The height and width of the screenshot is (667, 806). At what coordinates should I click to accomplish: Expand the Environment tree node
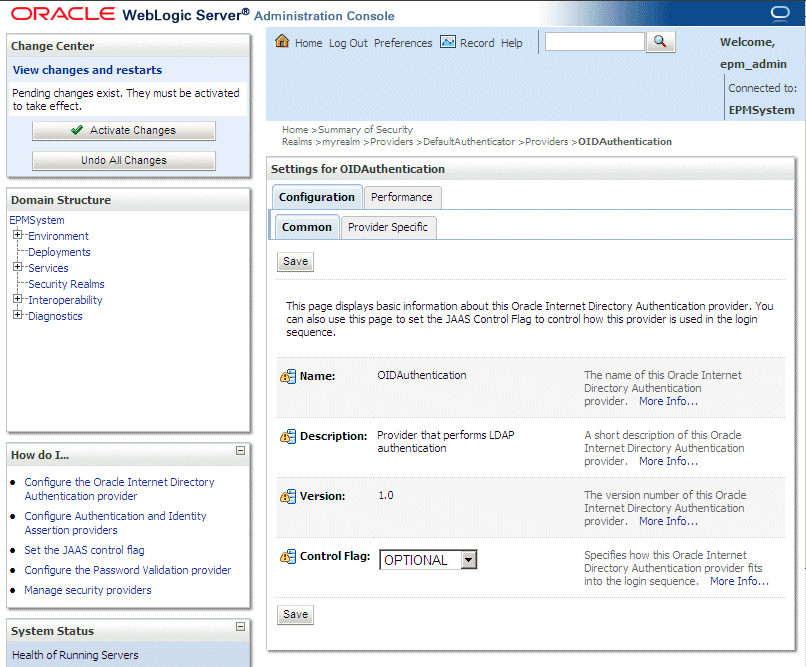[17, 235]
